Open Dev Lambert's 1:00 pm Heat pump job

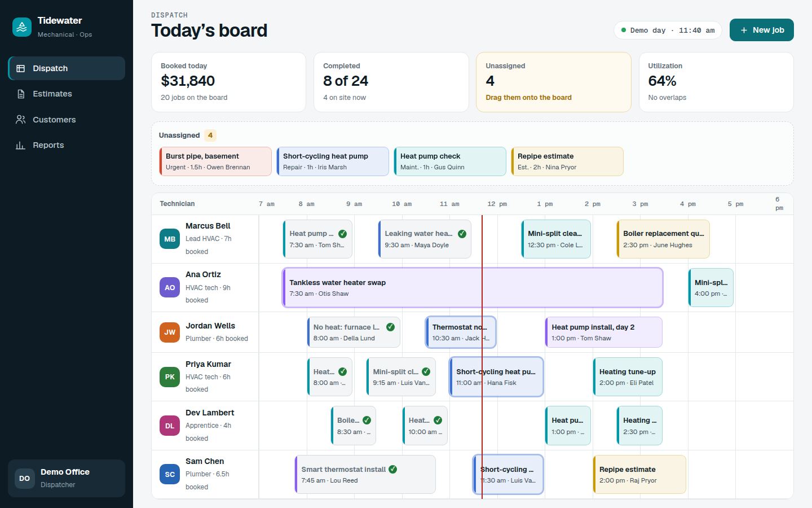[x=568, y=426]
